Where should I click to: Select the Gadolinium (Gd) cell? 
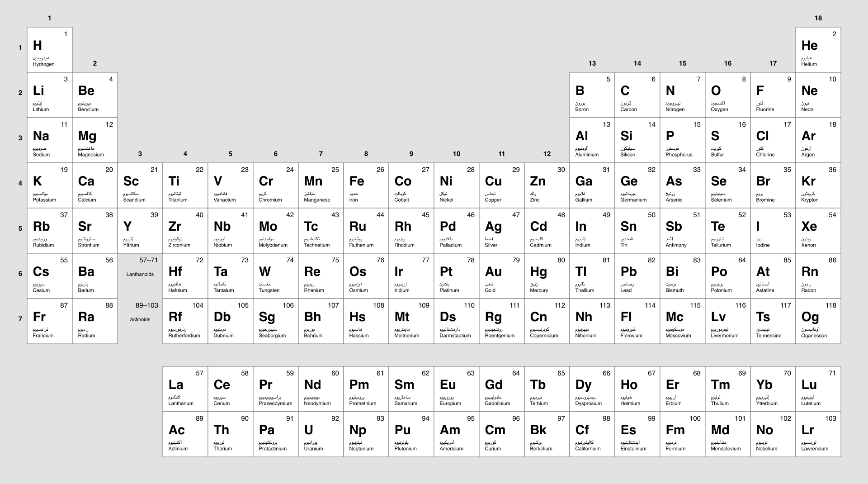[x=502, y=389]
